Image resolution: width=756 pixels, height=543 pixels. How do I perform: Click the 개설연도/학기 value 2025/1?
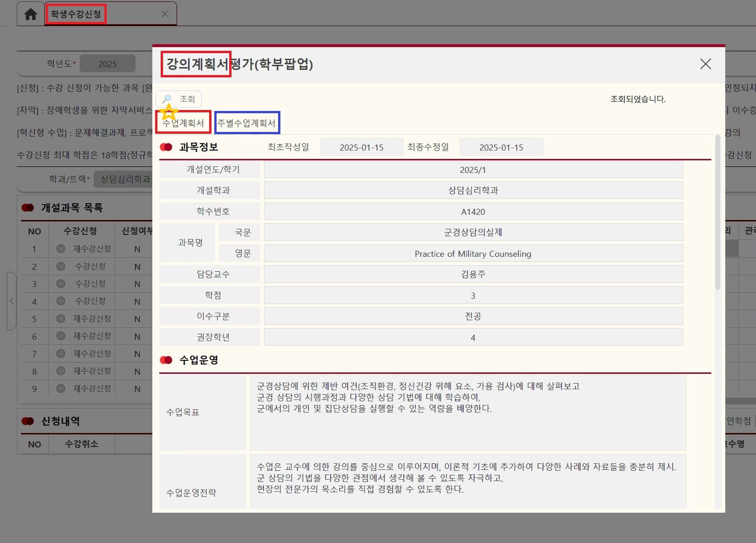pos(473,170)
